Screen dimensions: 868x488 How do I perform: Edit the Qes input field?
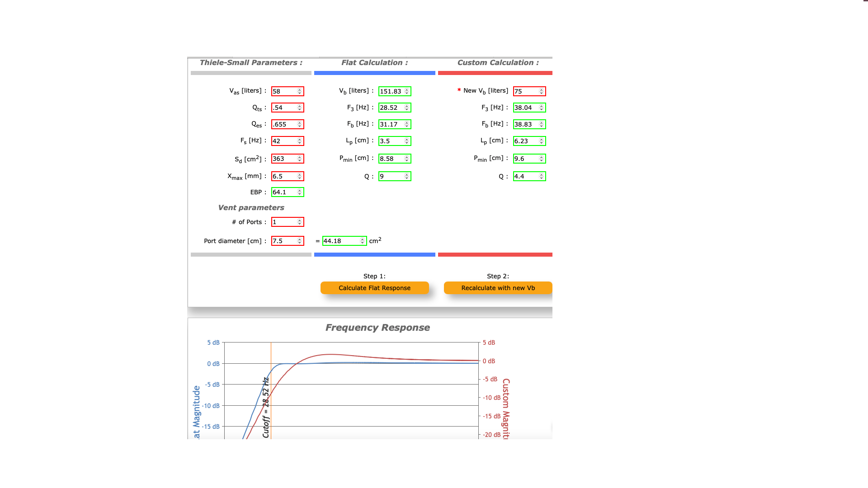click(288, 124)
